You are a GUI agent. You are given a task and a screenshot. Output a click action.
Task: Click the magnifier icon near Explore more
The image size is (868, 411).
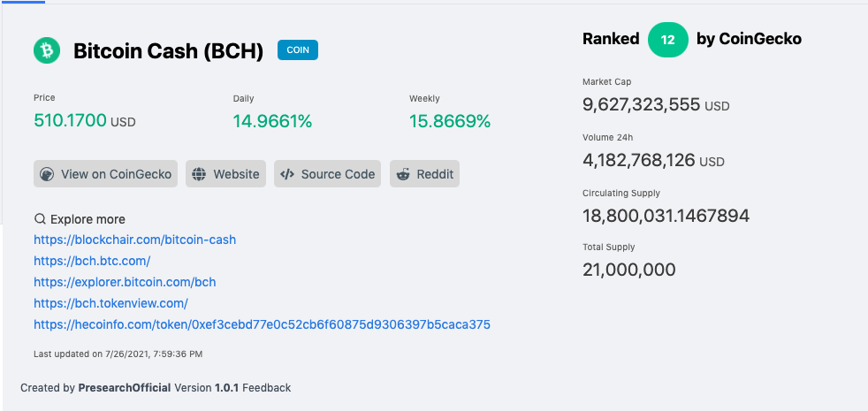40,219
